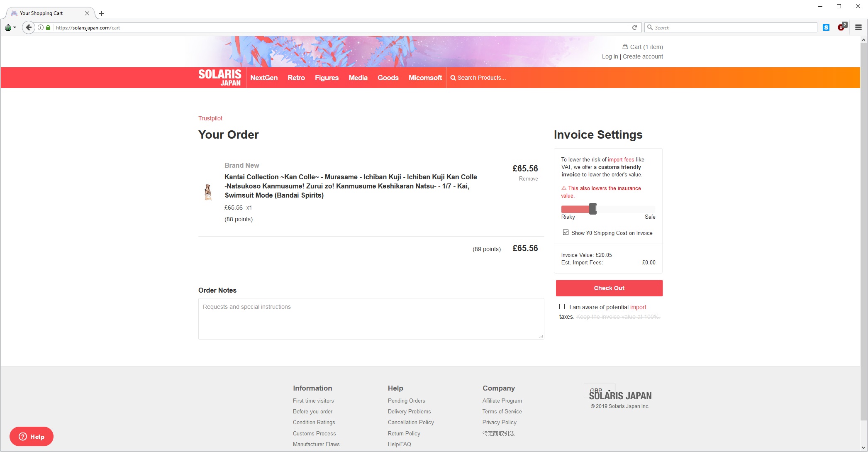This screenshot has height=452, width=868.
Task: Open the Figures menu
Action: tap(327, 78)
